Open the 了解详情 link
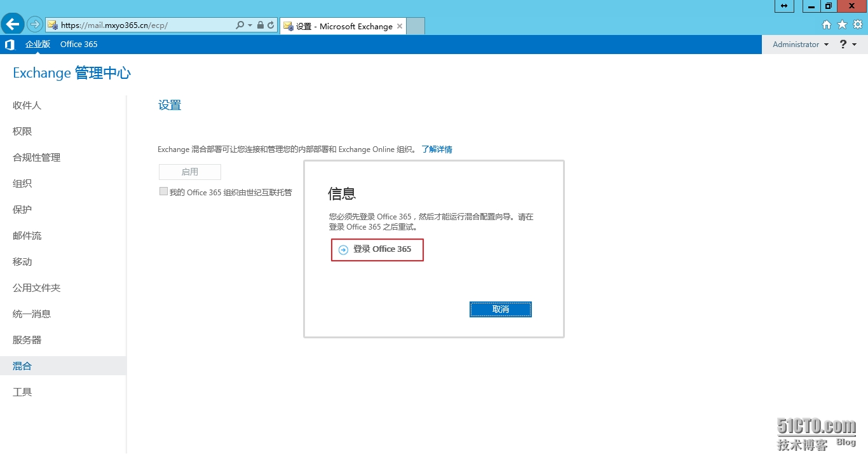 [437, 149]
